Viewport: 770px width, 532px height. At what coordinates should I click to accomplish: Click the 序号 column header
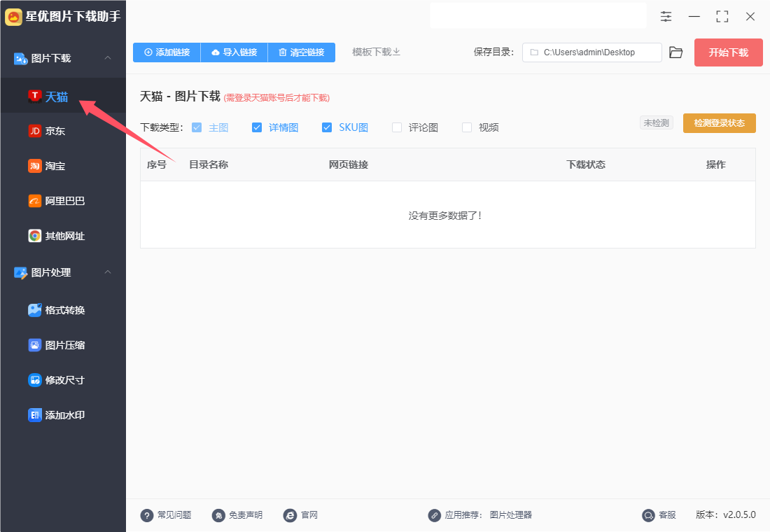[x=157, y=164]
